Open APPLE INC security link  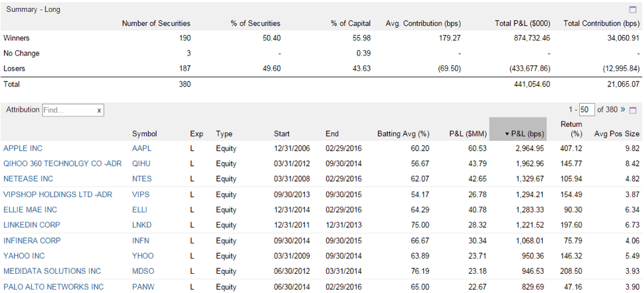(x=22, y=148)
